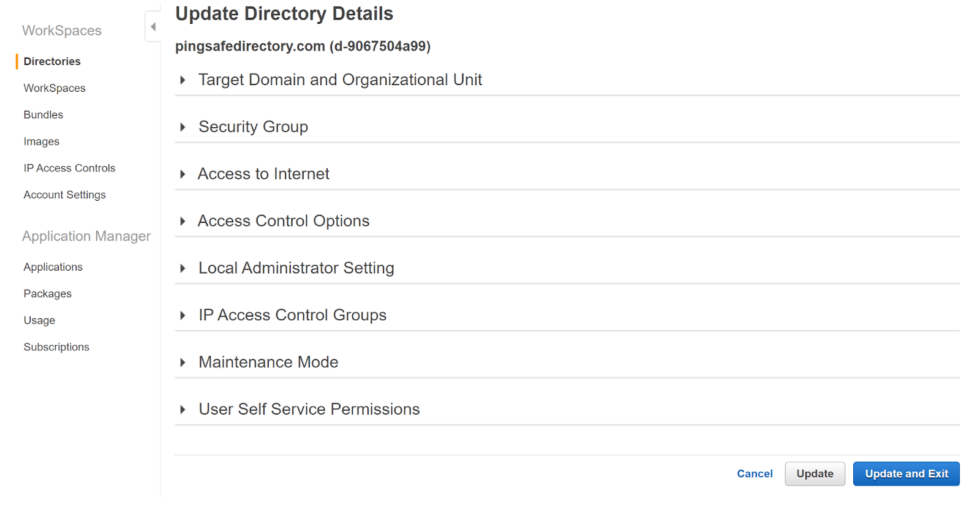
Task: Open Bundles from the sidebar
Action: tap(43, 115)
